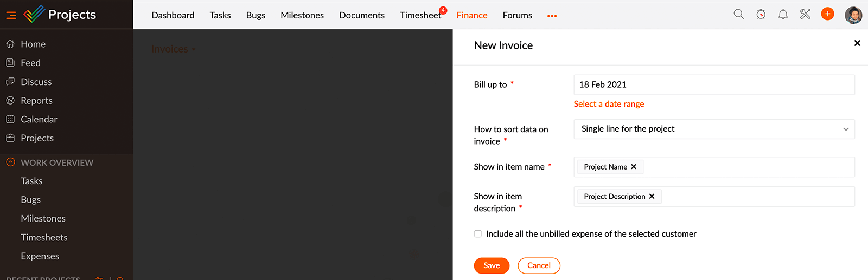Screen dimensions: 868x280
Task: Open the Invoices view dropdown
Action: [x=173, y=49]
